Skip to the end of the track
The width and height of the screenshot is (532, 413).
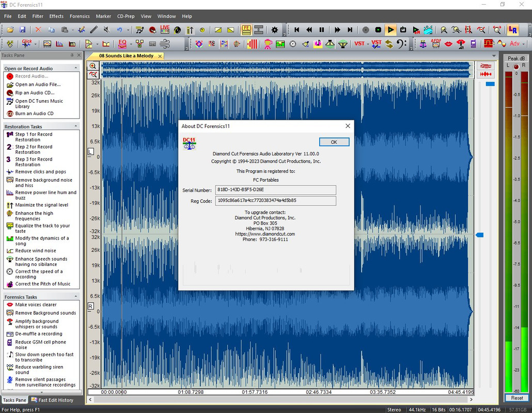[350, 30]
